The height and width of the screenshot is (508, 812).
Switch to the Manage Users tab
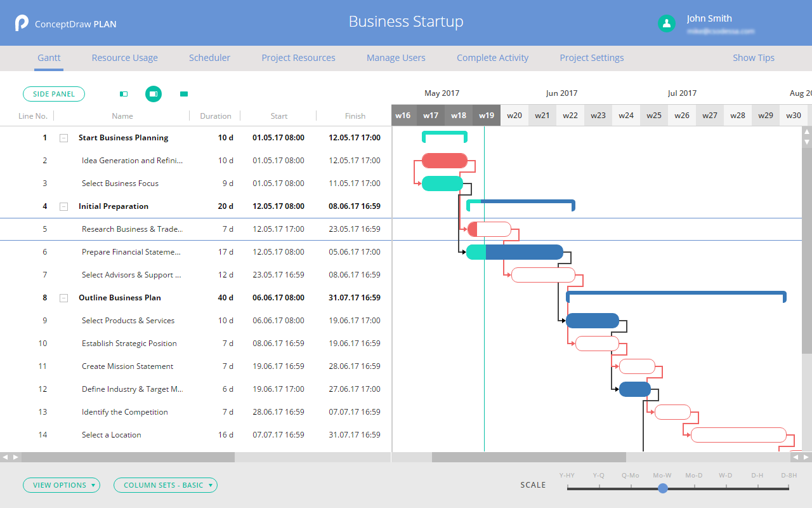[x=396, y=58]
